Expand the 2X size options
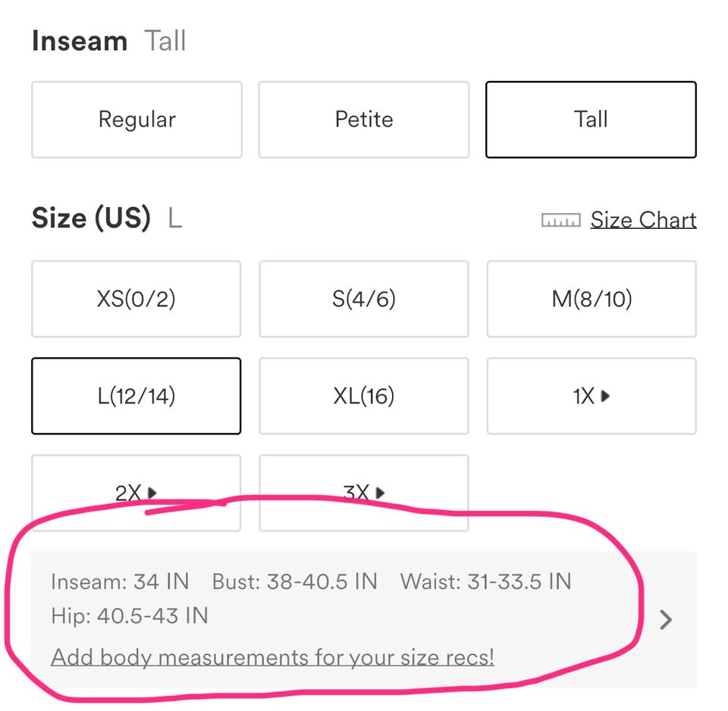The width and height of the screenshot is (728, 711). pyautogui.click(x=136, y=493)
